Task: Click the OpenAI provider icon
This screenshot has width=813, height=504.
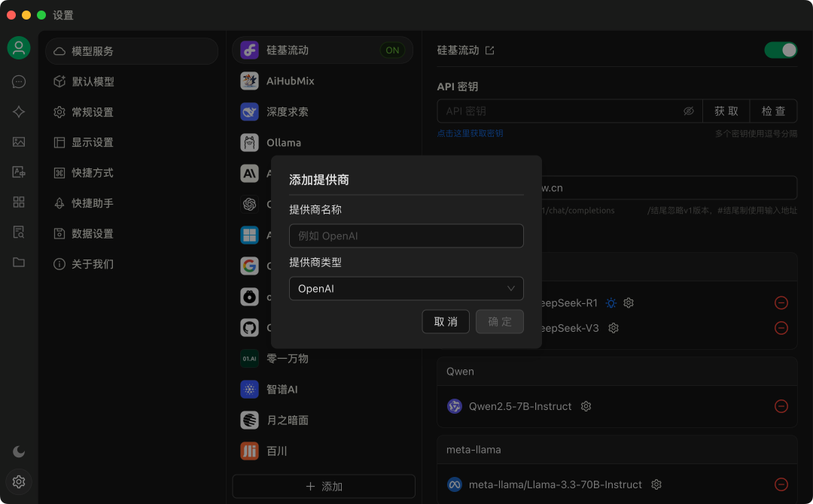Action: click(x=249, y=204)
